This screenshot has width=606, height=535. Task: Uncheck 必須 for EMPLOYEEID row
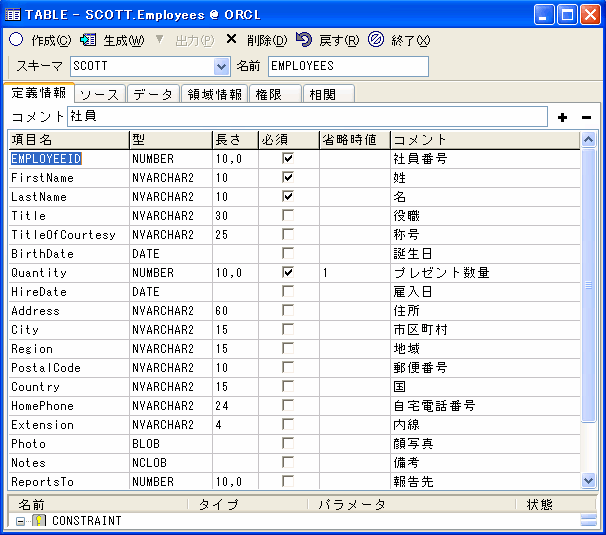coord(288,158)
